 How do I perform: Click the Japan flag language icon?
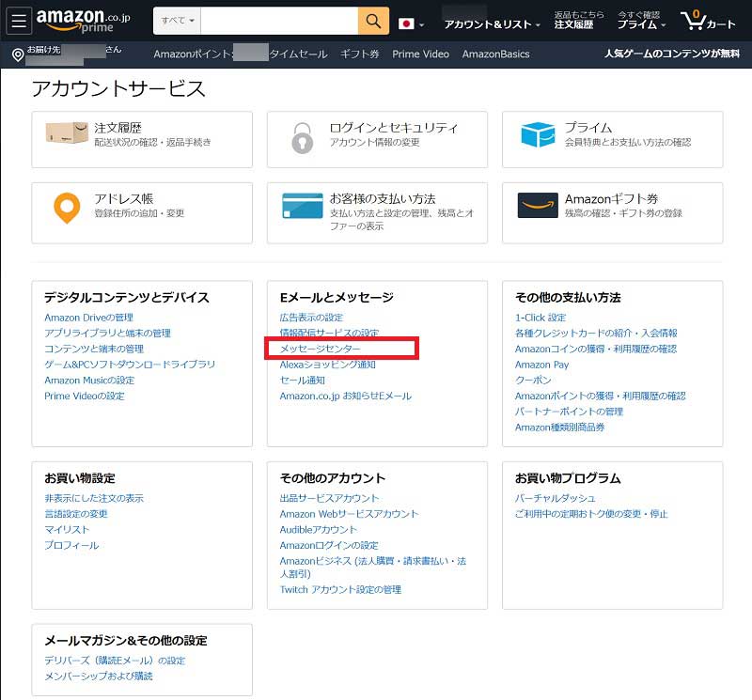(406, 23)
